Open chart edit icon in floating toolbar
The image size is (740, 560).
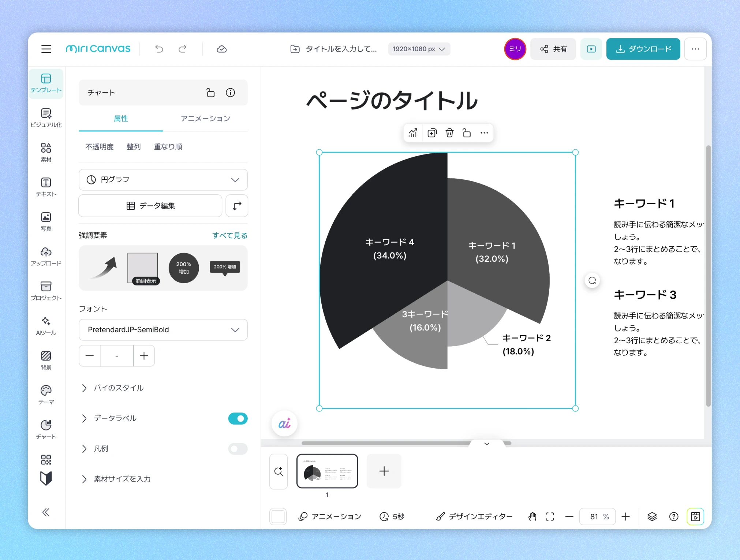pyautogui.click(x=413, y=133)
